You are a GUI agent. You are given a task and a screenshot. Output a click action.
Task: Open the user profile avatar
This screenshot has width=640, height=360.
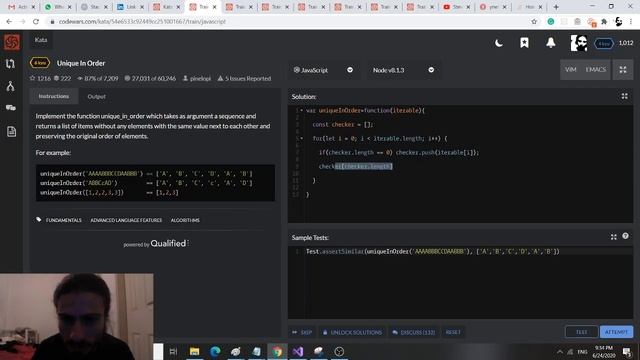pyautogui.click(x=579, y=43)
